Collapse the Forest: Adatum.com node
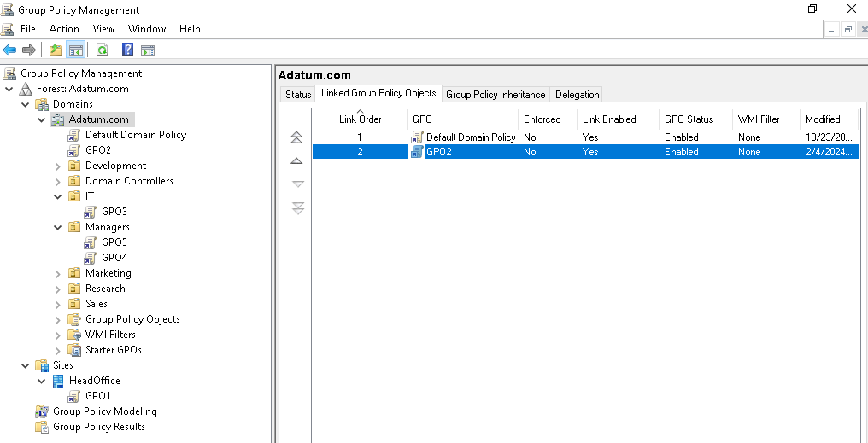The image size is (868, 443). (9, 89)
